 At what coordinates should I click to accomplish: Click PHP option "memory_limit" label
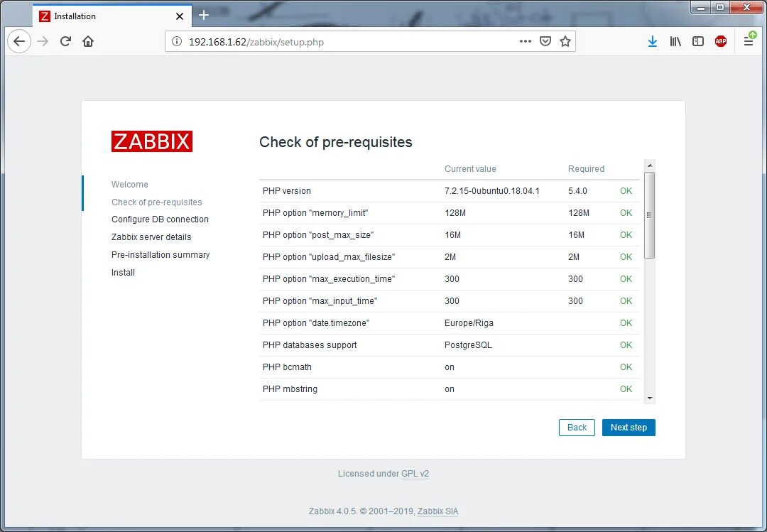click(x=315, y=213)
